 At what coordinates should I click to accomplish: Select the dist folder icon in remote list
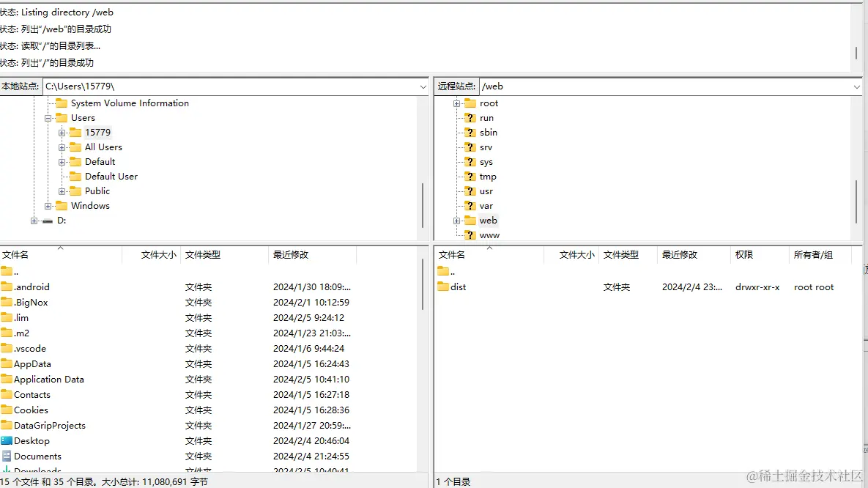pos(443,286)
